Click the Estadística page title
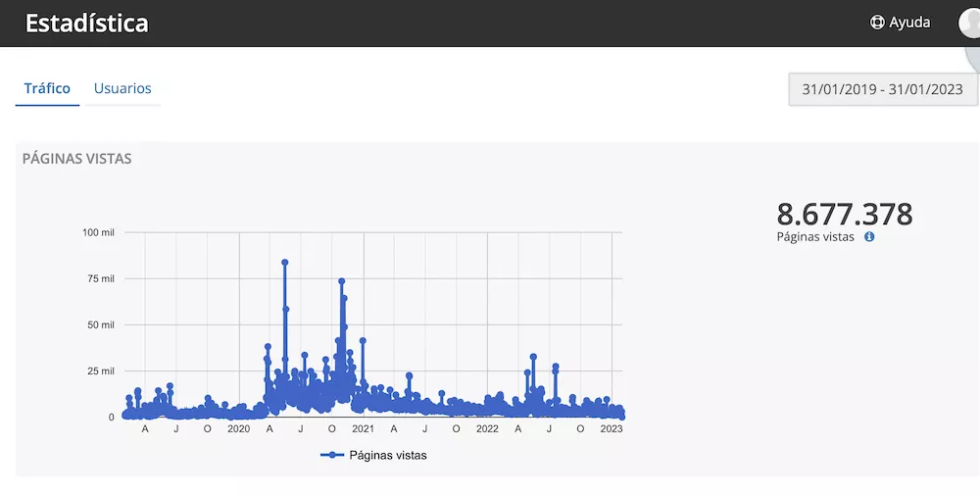The image size is (980, 496). point(87,24)
